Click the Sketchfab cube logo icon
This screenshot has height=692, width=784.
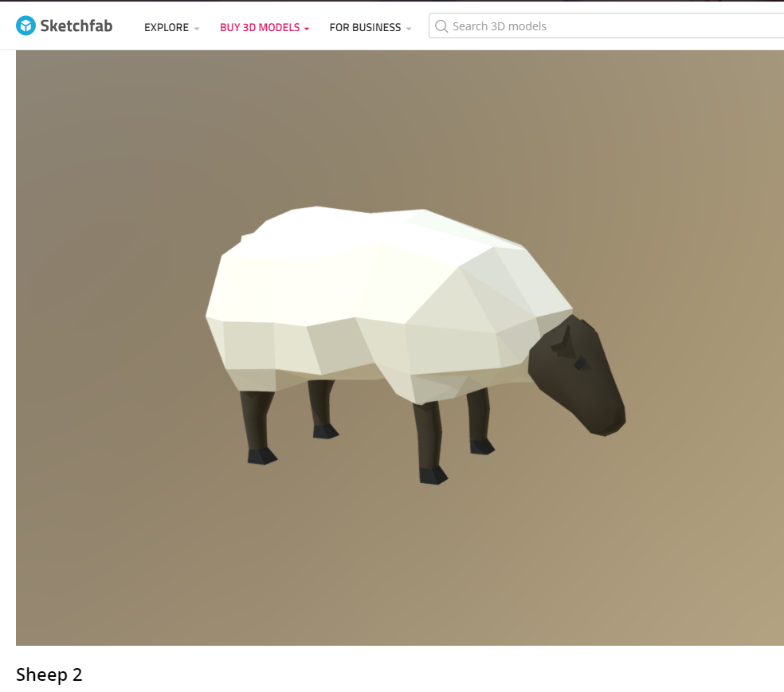point(25,26)
